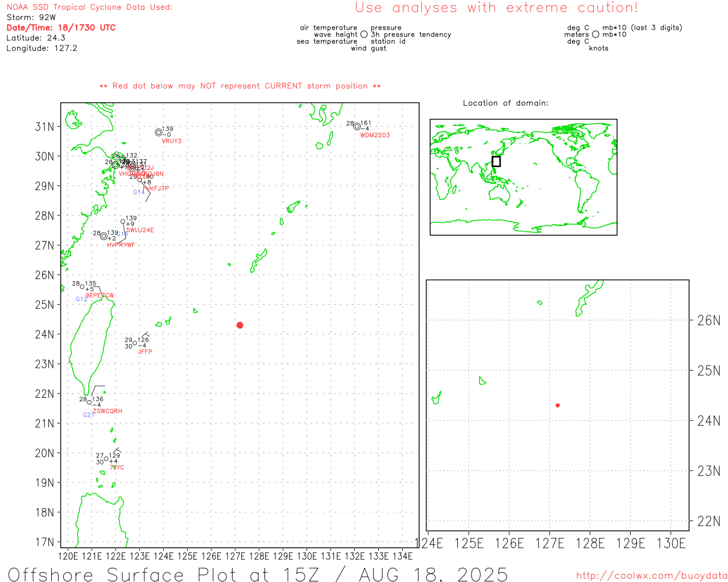The width and height of the screenshot is (728, 582).
Task: Click the 'air temperature' legend label
Action: coord(329,28)
